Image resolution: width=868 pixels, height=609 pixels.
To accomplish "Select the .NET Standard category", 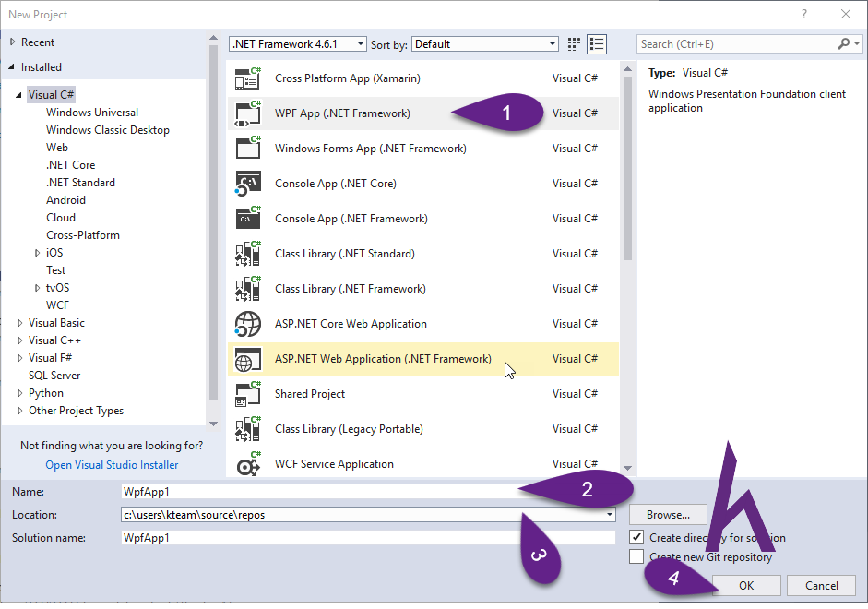I will [80, 183].
